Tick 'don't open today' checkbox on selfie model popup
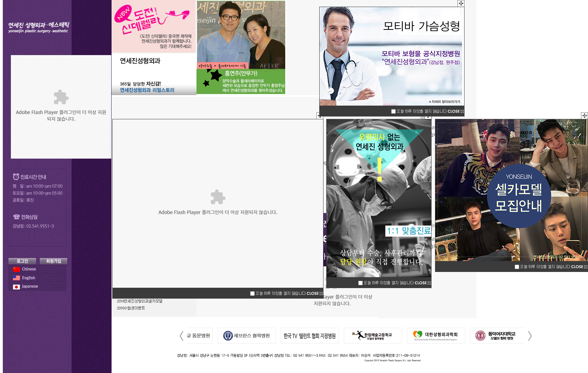Image resolution: width=588 pixels, height=373 pixels. tap(517, 267)
